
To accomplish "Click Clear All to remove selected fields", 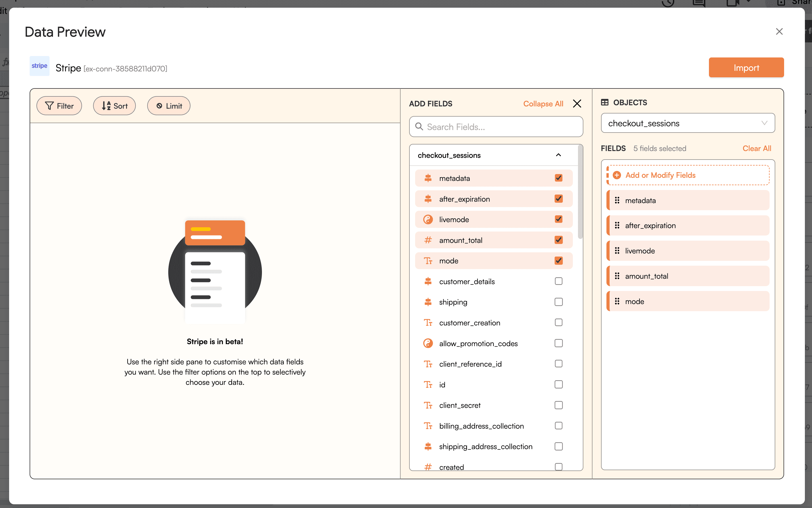I will [x=757, y=148].
